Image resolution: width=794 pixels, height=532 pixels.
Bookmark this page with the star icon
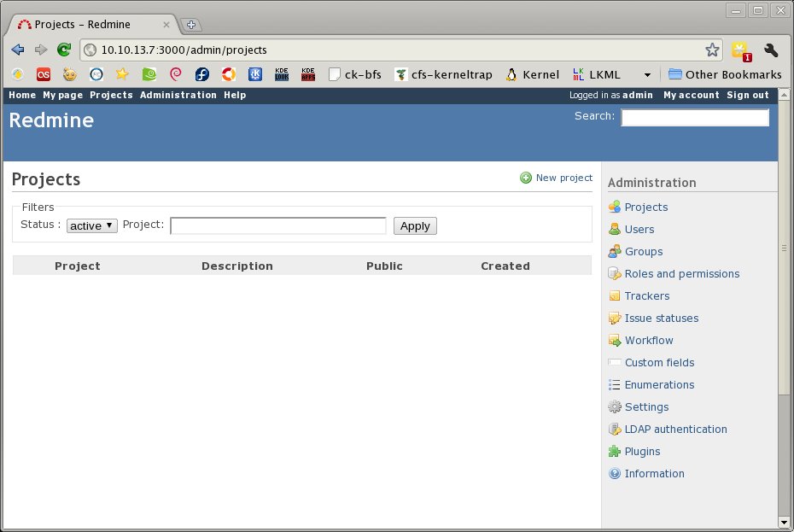coord(712,50)
